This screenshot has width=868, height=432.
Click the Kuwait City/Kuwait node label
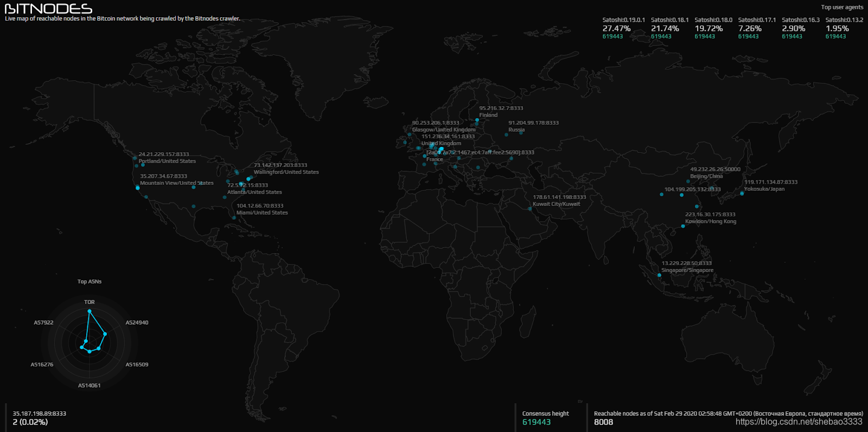(x=556, y=204)
